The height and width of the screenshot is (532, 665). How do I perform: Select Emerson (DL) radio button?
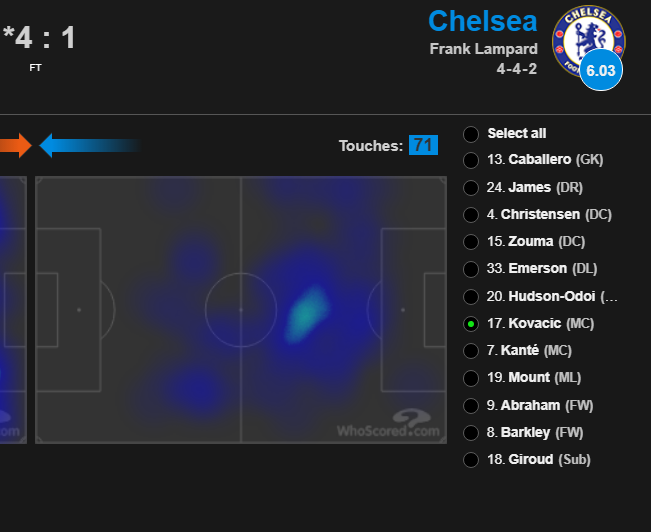471,269
